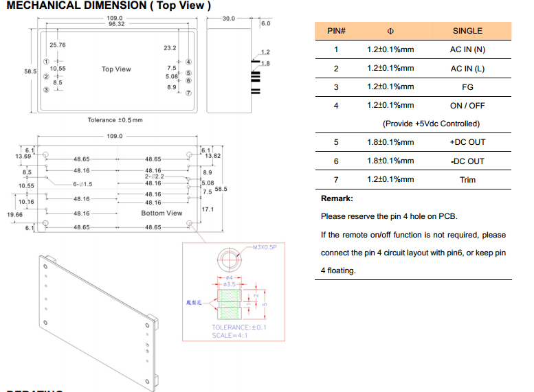534x392 pixels.
Task: Click the PIN# table column header
Action: [x=335, y=31]
